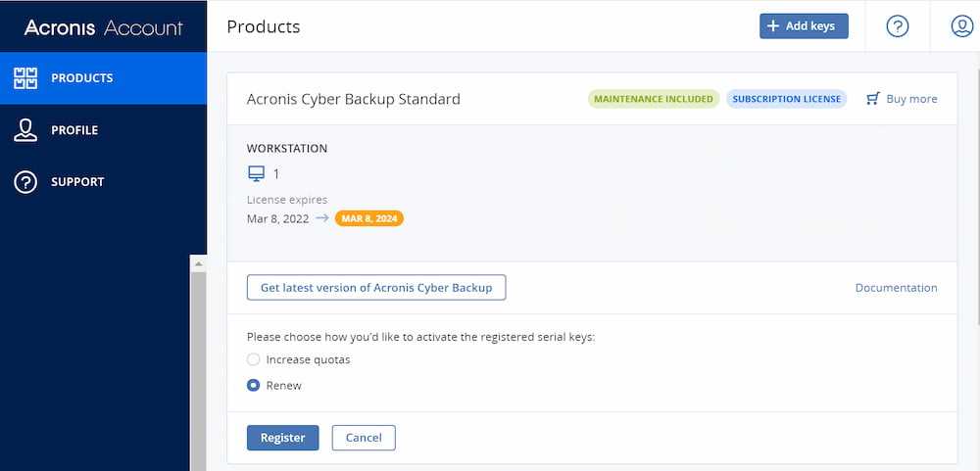Image resolution: width=980 pixels, height=471 pixels.
Task: Click Get latest version of Acronis Cyber Backup
Action: point(376,288)
